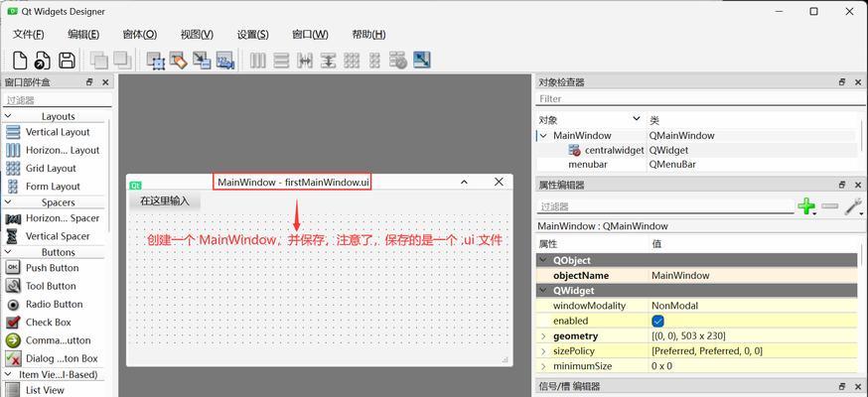Collapse the Layouts widget category
This screenshot has height=397, width=868.
[8, 116]
